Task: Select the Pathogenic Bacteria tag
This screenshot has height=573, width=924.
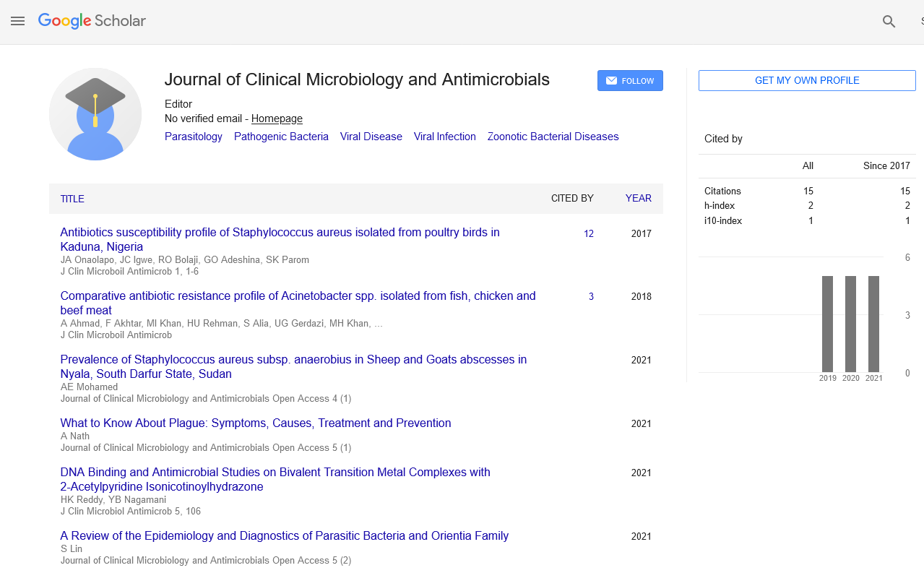Action: [281, 137]
